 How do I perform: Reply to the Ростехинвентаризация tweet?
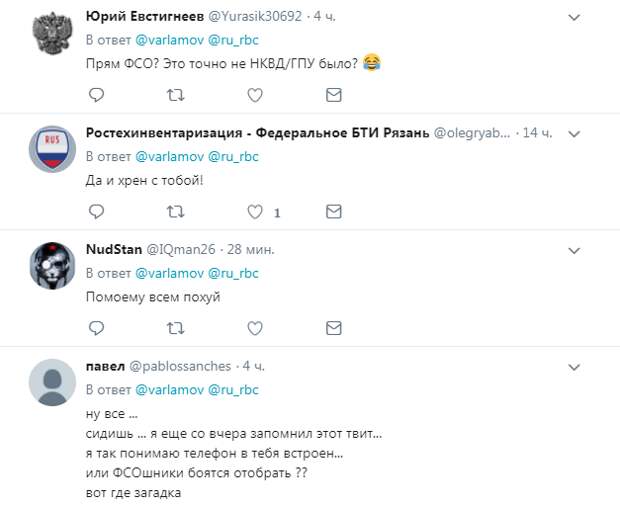pos(97,211)
